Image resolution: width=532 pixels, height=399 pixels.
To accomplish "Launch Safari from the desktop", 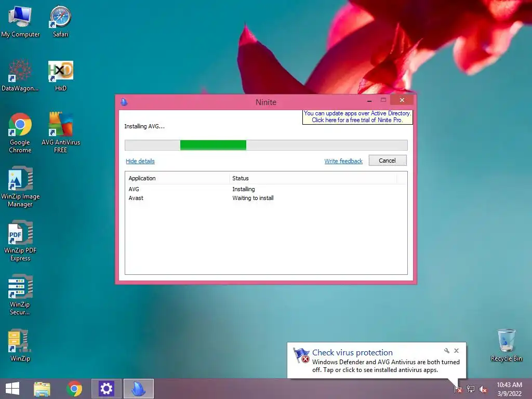I will [x=60, y=21].
